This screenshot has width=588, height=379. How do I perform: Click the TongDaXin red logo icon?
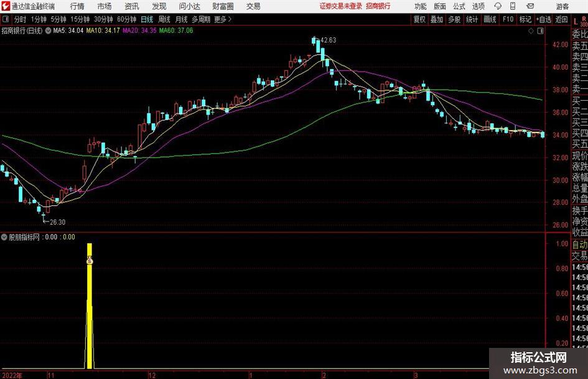click(x=6, y=6)
